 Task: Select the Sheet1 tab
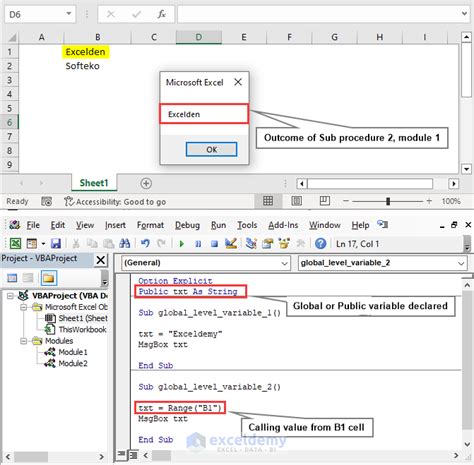[x=94, y=183]
